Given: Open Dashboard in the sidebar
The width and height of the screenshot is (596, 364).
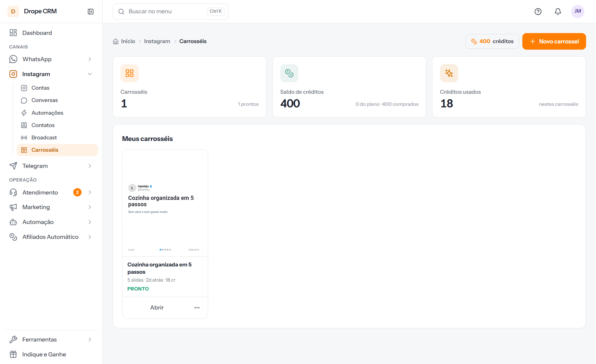Looking at the screenshot, I should [x=51, y=33].
